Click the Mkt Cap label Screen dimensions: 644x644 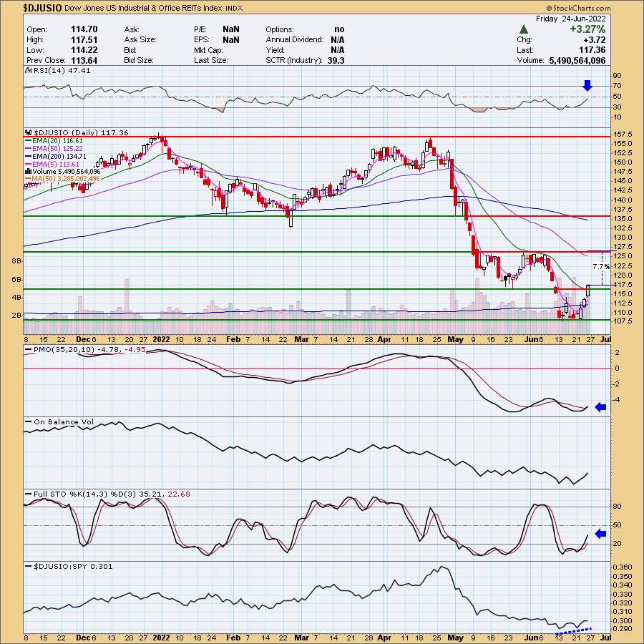tap(209, 50)
